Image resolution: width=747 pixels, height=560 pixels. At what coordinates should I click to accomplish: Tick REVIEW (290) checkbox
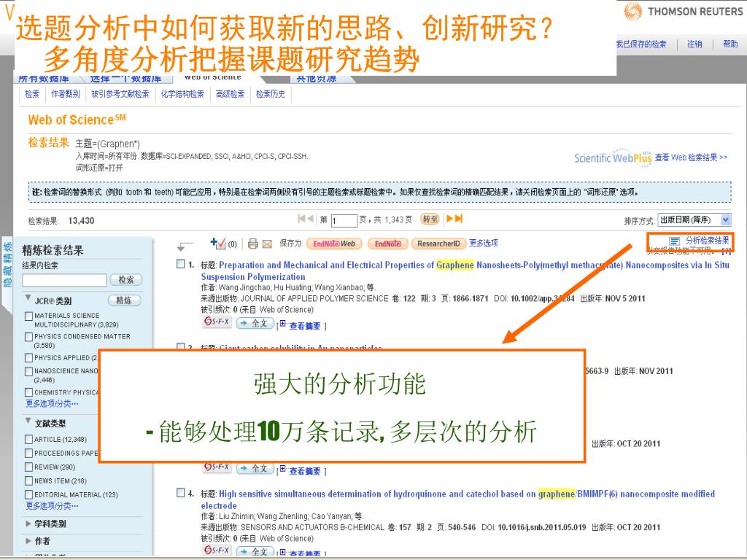(28, 467)
